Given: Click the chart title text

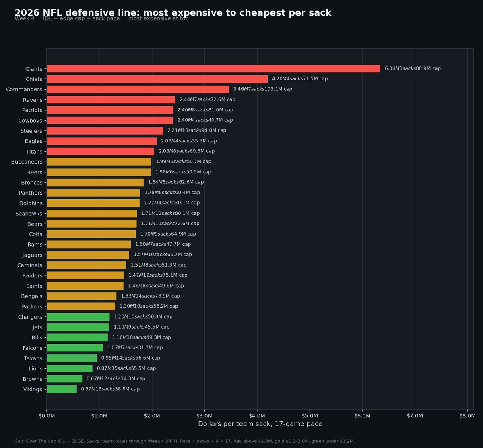Looking at the screenshot, I should point(173,13).
